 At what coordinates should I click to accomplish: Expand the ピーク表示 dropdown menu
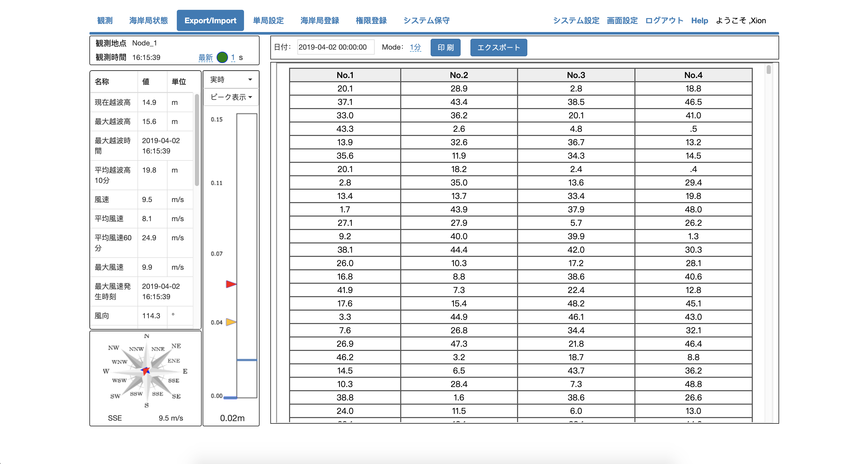pos(231,97)
